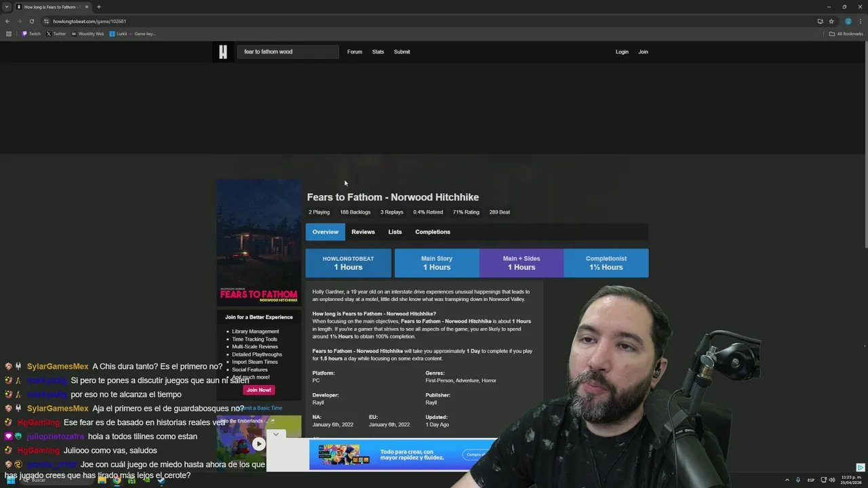Close the How long is Fears to Fathom tab

(x=86, y=7)
